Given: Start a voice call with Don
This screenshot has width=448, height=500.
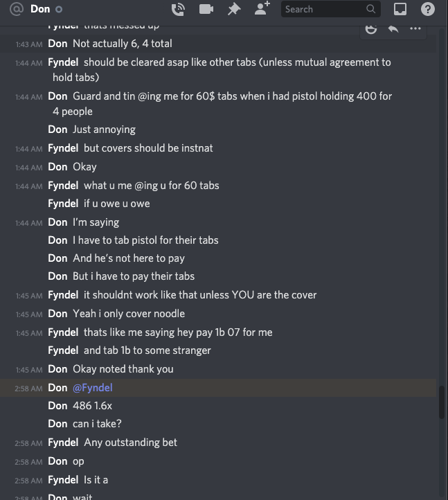Looking at the screenshot, I should [x=178, y=9].
